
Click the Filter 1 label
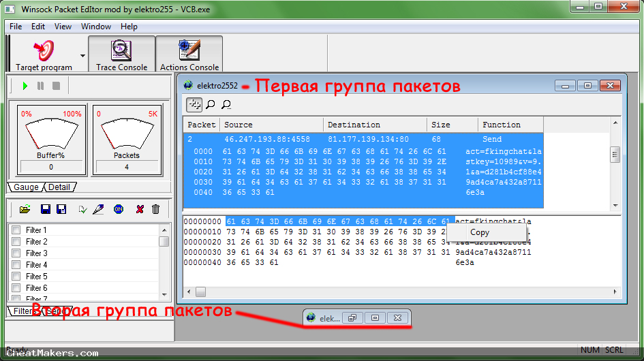pyautogui.click(x=36, y=230)
